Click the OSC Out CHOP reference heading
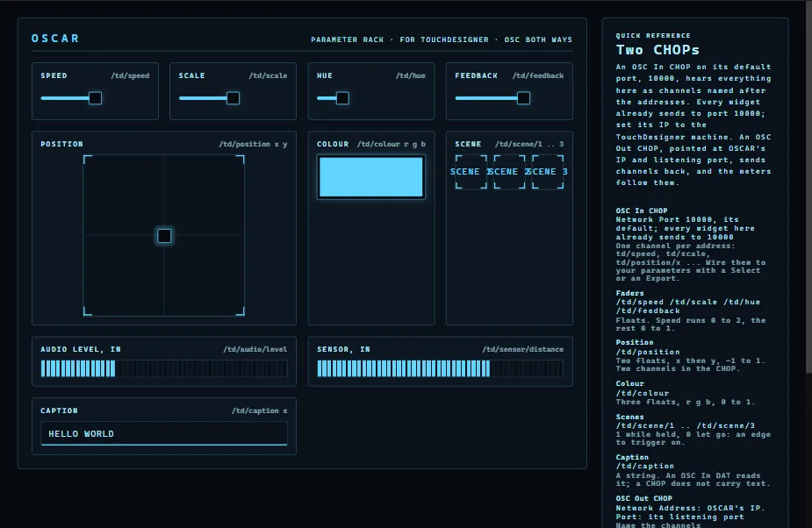Image resolution: width=812 pixels, height=528 pixels. coord(643,498)
